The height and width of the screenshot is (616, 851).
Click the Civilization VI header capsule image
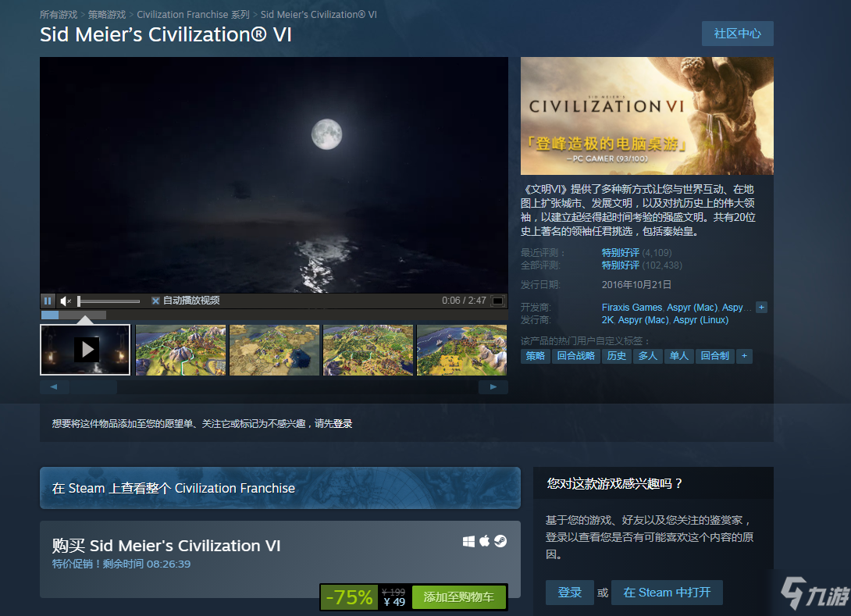(647, 116)
